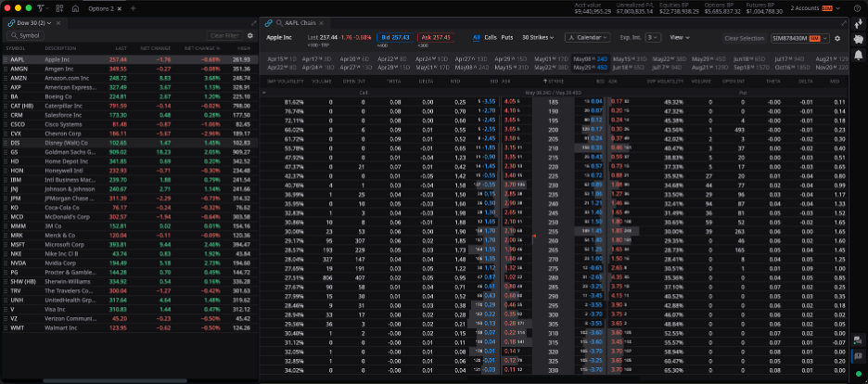Image resolution: width=868 pixels, height=384 pixels.
Task: Click the link icon on AAPL Chain panel
Action: (x=269, y=23)
